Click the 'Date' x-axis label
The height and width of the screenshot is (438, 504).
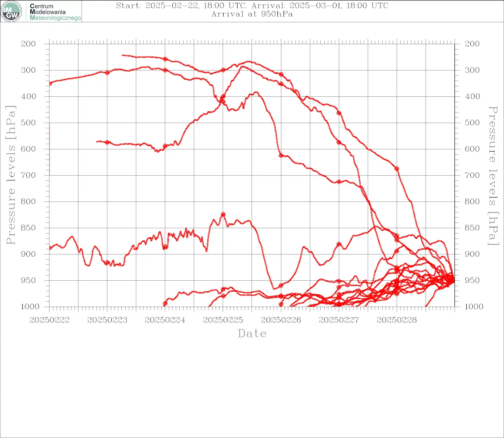point(252,334)
